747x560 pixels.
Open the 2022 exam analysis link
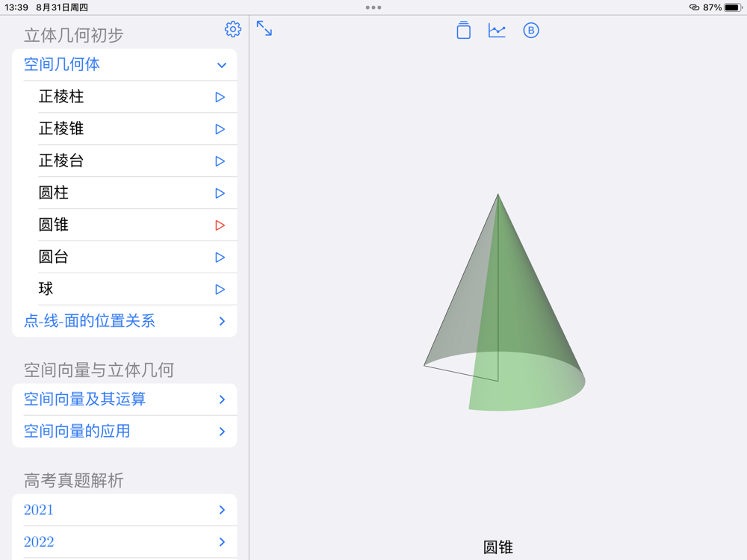tap(39, 542)
